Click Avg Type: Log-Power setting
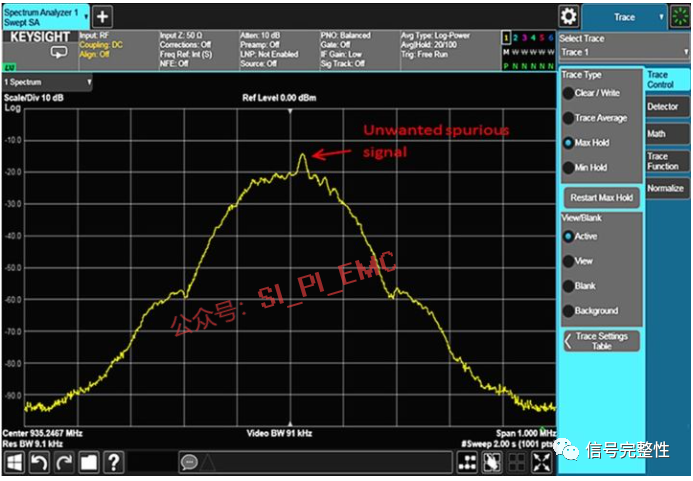 click(x=435, y=35)
